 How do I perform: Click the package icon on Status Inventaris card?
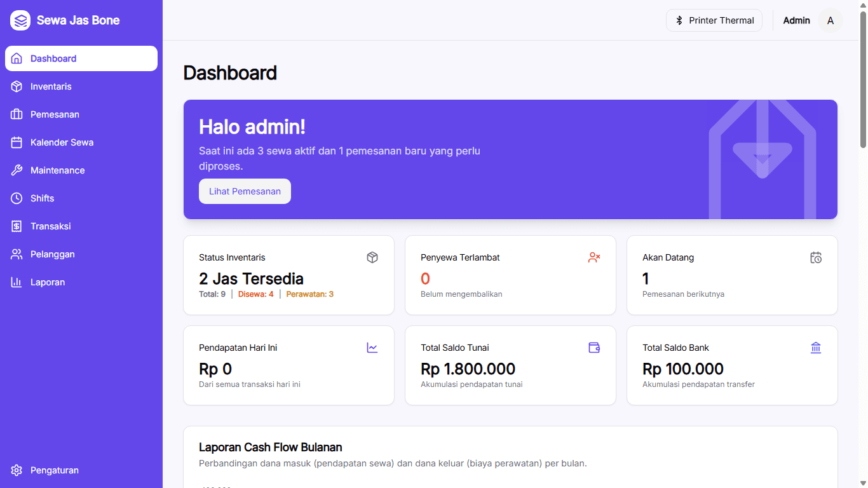click(x=372, y=257)
